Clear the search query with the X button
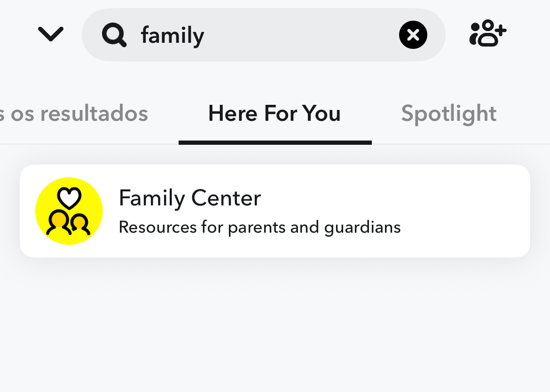The height and width of the screenshot is (392, 550). pyautogui.click(x=413, y=34)
